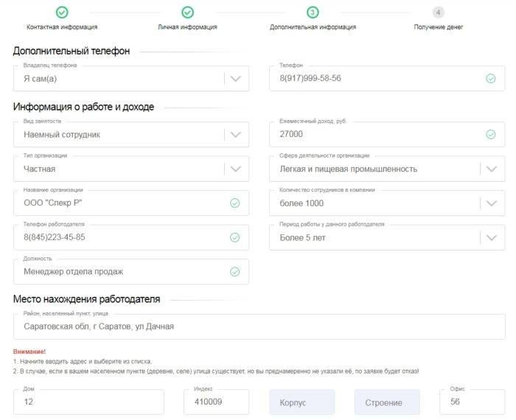Expand Период работы у данного работодателя list

[490, 237]
